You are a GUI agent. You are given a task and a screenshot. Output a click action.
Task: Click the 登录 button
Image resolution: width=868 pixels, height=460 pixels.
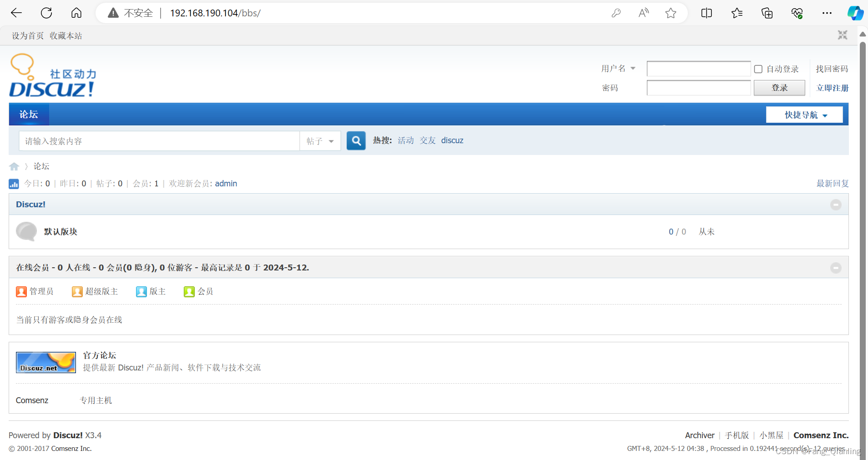pos(779,88)
